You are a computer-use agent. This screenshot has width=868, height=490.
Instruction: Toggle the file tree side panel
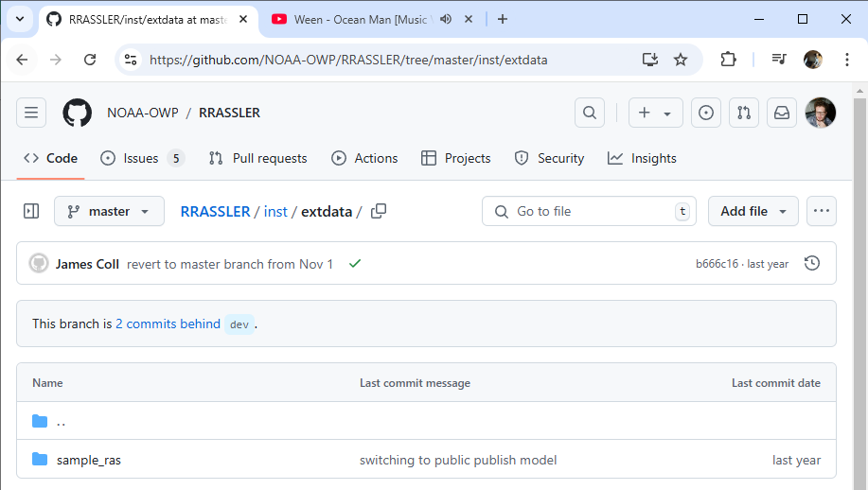(x=31, y=211)
